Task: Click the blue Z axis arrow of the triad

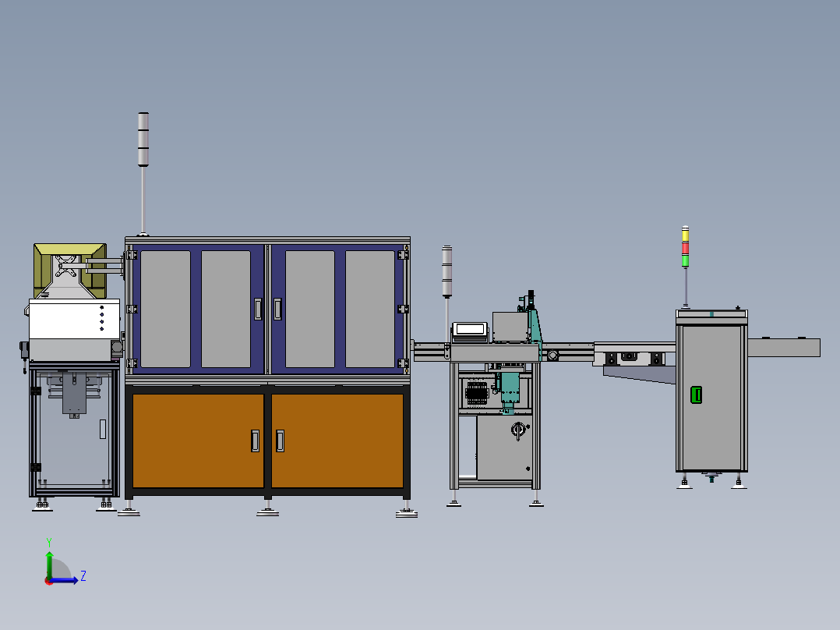Action: click(64, 579)
